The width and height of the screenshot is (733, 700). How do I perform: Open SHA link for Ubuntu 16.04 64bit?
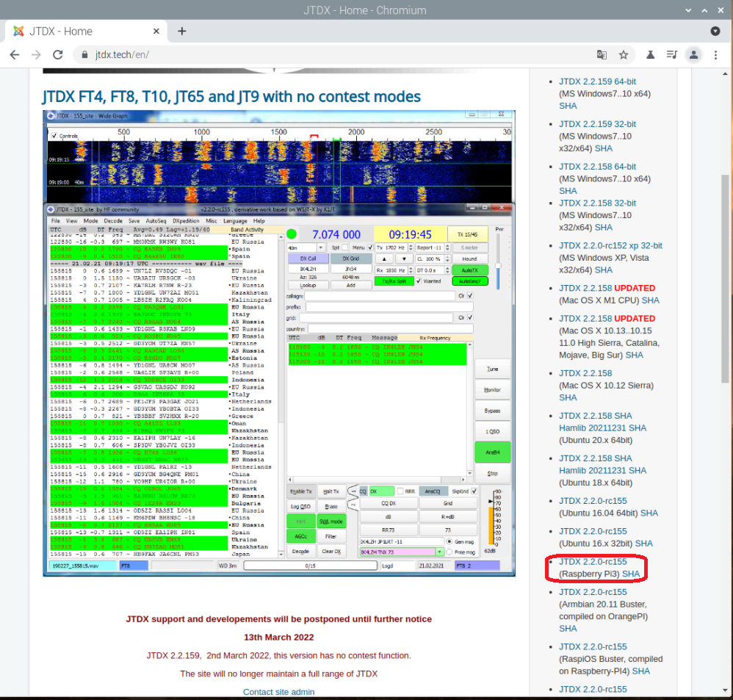click(x=649, y=513)
